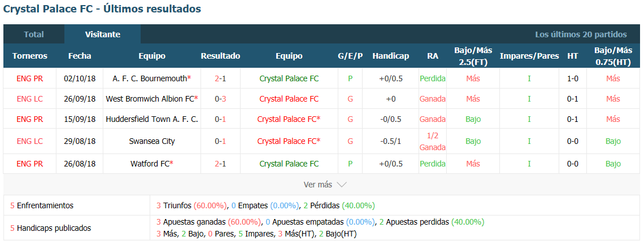
Task: Open the 0-3 result against West Bromwich
Action: point(220,99)
